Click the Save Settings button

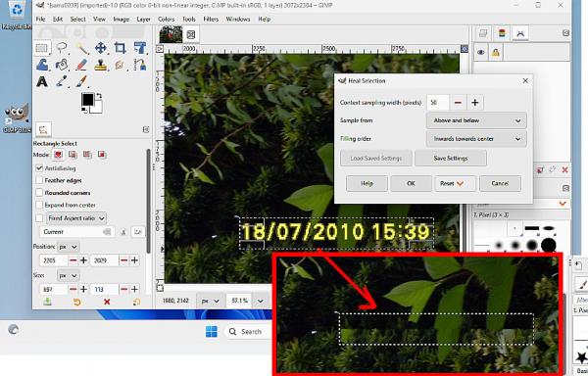tap(451, 159)
